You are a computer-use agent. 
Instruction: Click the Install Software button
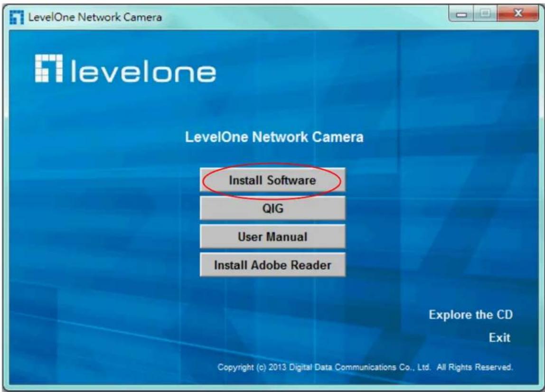point(272,180)
